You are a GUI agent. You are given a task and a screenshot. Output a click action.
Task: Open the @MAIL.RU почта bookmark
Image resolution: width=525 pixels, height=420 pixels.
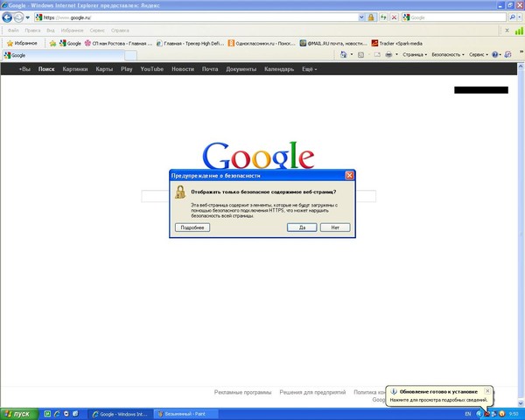tap(333, 43)
